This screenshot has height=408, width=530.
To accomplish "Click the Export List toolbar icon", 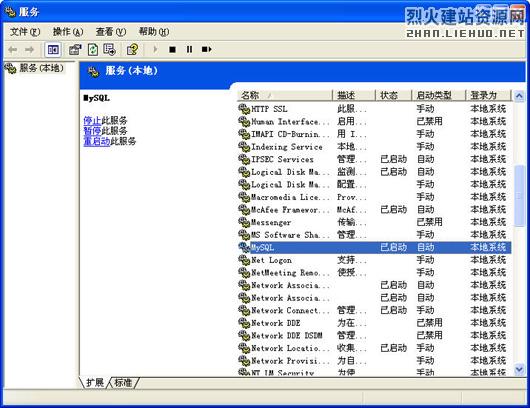I will click(x=110, y=50).
